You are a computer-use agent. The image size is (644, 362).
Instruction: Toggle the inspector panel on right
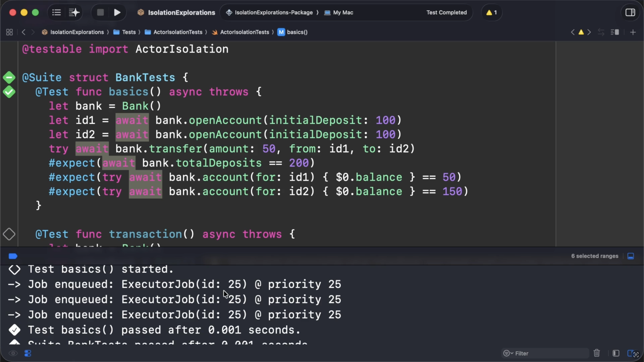pos(630,12)
